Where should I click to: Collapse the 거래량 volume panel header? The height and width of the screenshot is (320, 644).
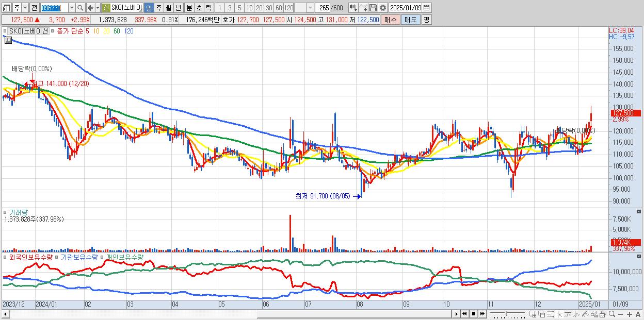click(6, 212)
